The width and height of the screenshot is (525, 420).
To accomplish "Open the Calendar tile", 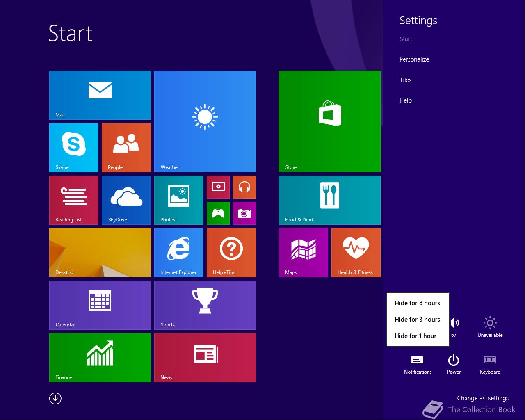I will pos(100,305).
